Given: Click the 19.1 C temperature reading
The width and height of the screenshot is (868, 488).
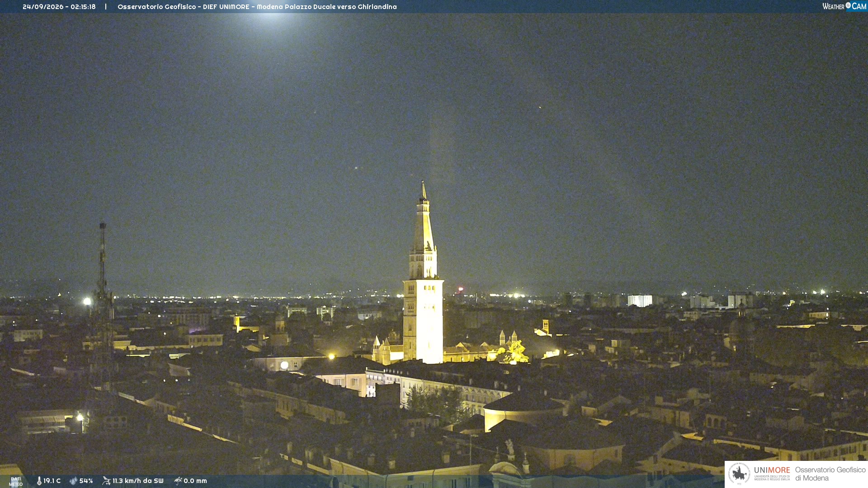Looking at the screenshot, I should (x=52, y=481).
